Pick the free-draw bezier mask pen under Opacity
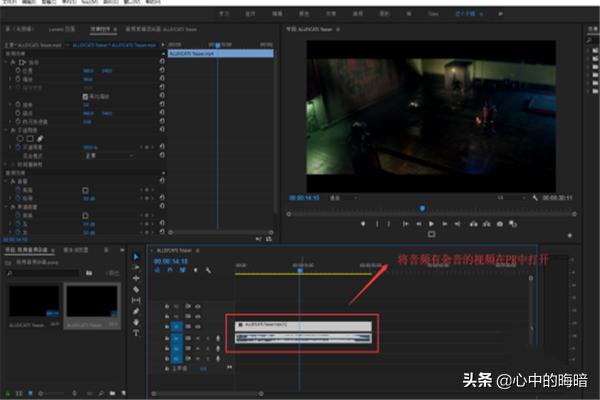Image resolution: width=600 pixels, height=400 pixels. (x=40, y=139)
